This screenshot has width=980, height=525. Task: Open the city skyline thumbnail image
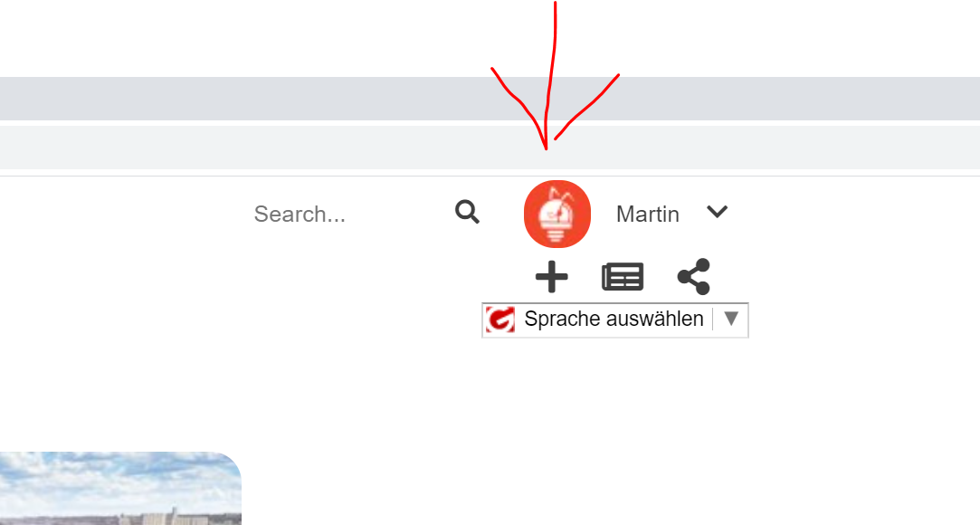(x=120, y=488)
